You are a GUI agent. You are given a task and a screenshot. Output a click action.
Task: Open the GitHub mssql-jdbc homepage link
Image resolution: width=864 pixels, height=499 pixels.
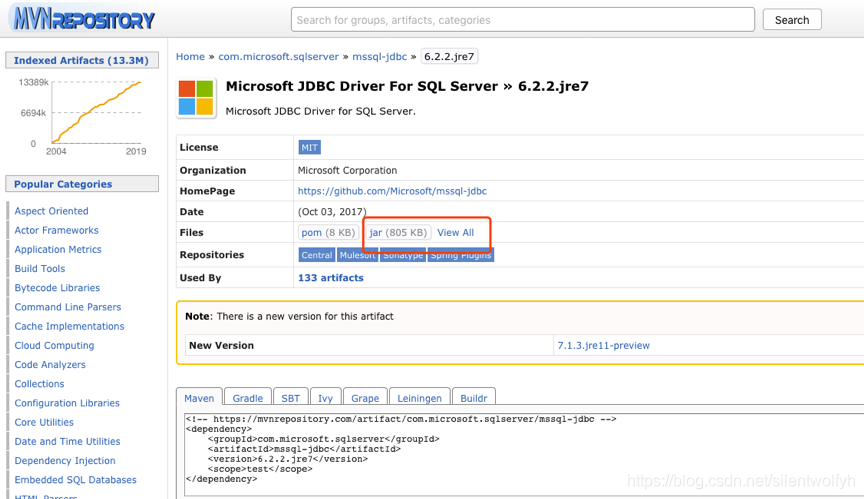pyautogui.click(x=392, y=191)
